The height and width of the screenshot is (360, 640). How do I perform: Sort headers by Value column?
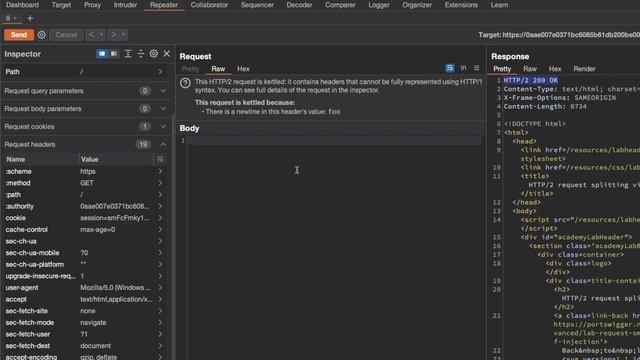116,159
